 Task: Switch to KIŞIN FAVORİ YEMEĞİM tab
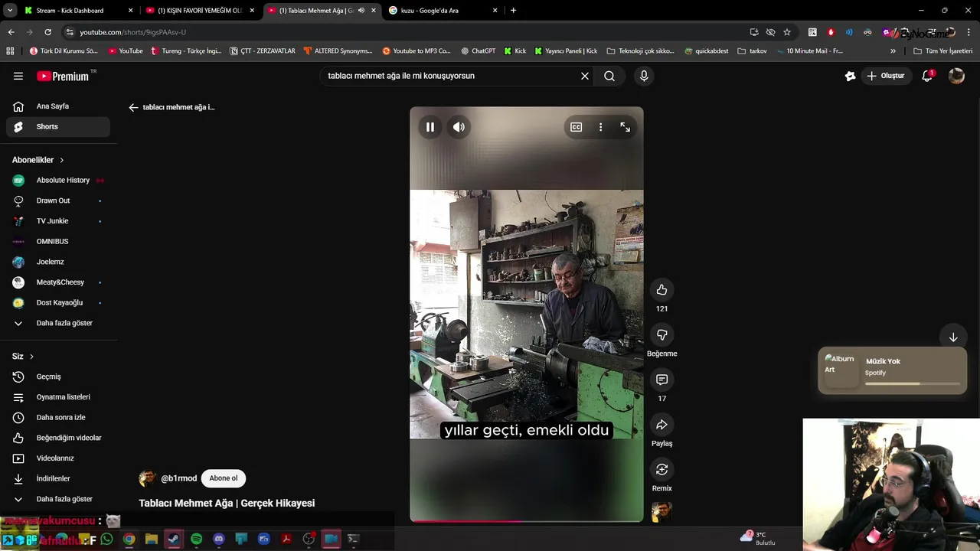point(199,11)
